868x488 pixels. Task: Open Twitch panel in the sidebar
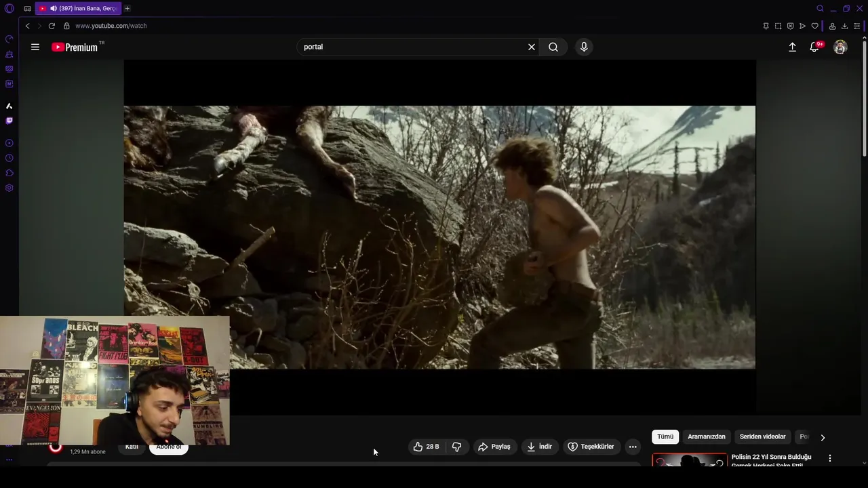pos(9,121)
